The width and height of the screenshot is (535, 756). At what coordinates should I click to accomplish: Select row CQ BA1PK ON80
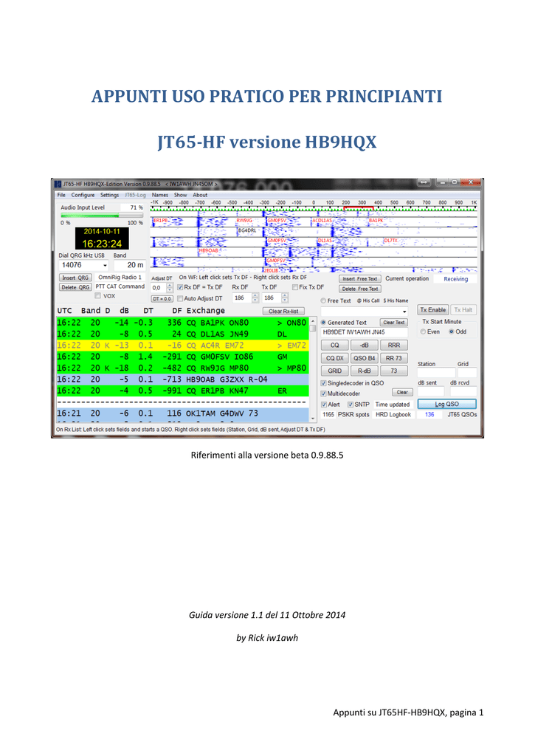(183, 323)
